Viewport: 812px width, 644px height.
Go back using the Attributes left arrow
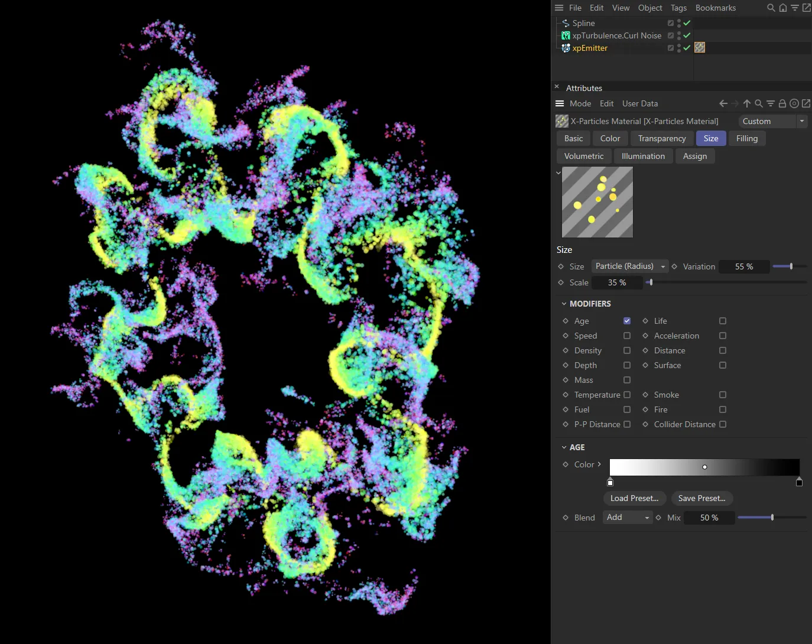(x=723, y=103)
